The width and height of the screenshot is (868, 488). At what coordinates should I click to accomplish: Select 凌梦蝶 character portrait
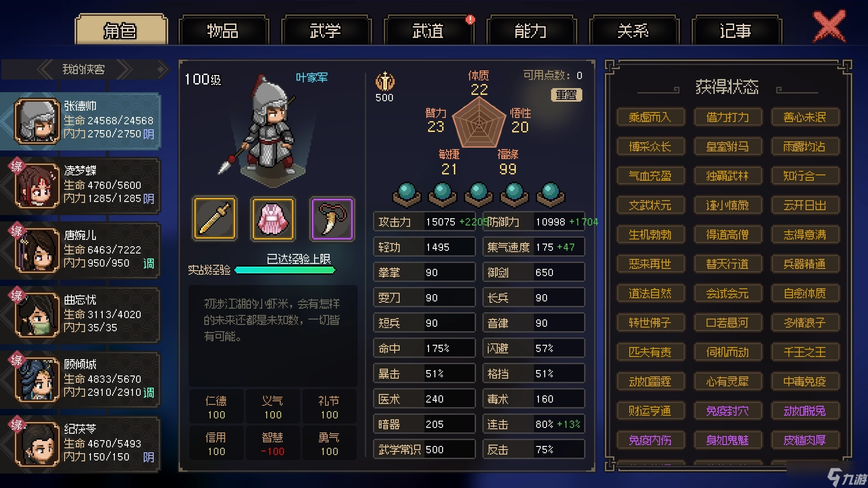pos(37,186)
